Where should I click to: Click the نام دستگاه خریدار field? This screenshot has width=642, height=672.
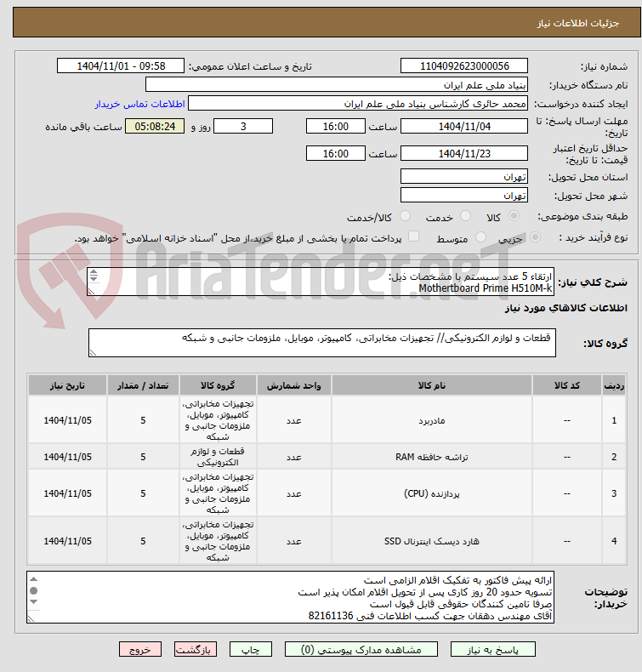[336, 85]
